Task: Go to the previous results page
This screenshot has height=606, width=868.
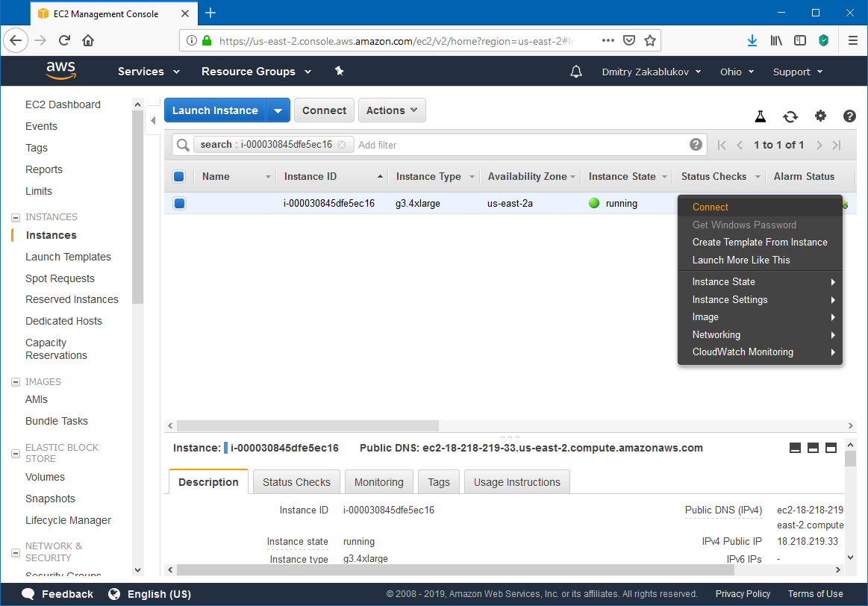Action: (740, 145)
